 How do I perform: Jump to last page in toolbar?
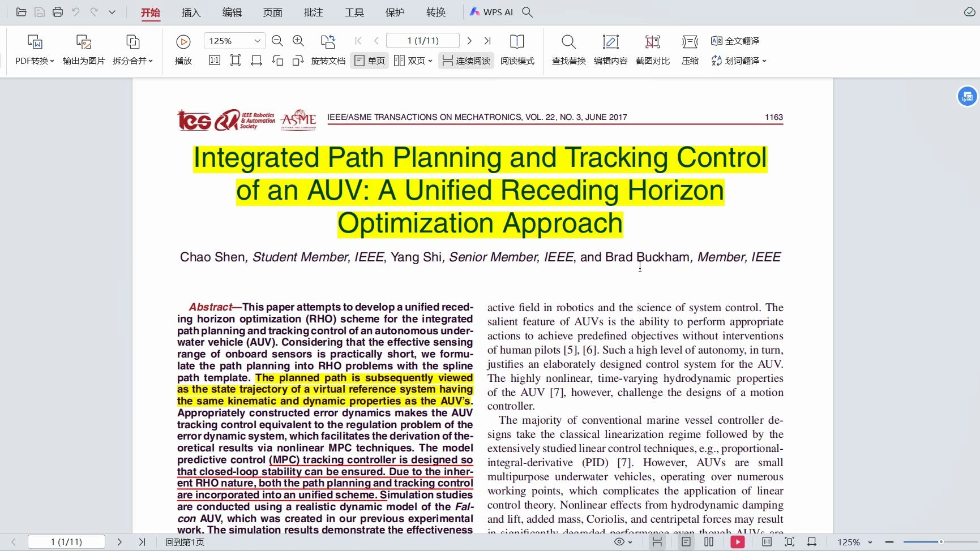(x=487, y=41)
